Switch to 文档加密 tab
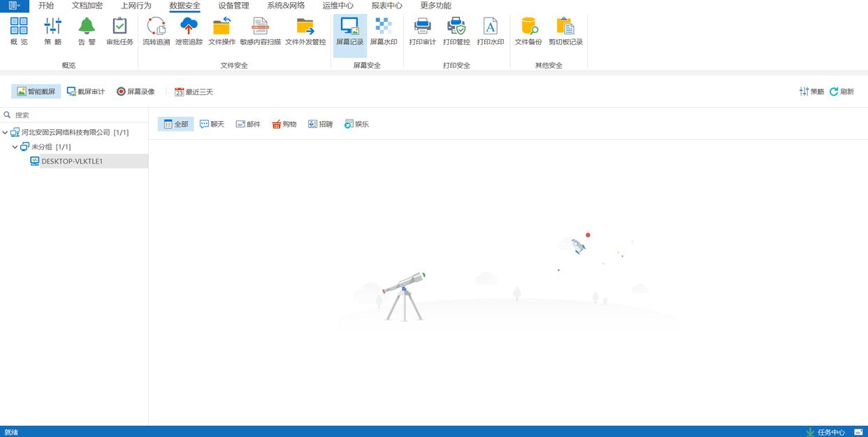 pos(87,6)
